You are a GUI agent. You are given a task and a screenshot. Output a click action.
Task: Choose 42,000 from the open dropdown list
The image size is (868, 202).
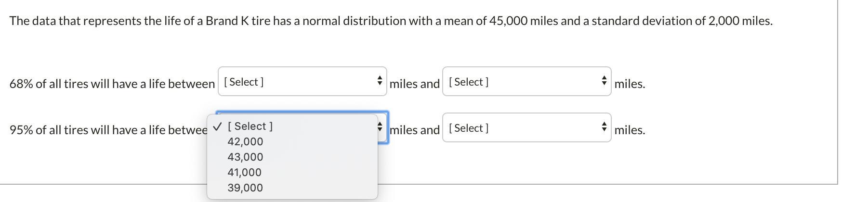tap(245, 141)
